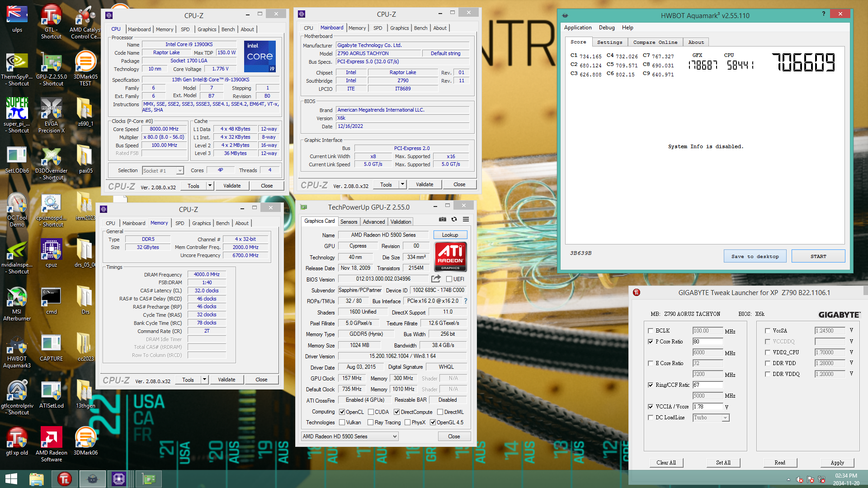Take GPU-Z screenshot with camera icon

pyautogui.click(x=442, y=219)
